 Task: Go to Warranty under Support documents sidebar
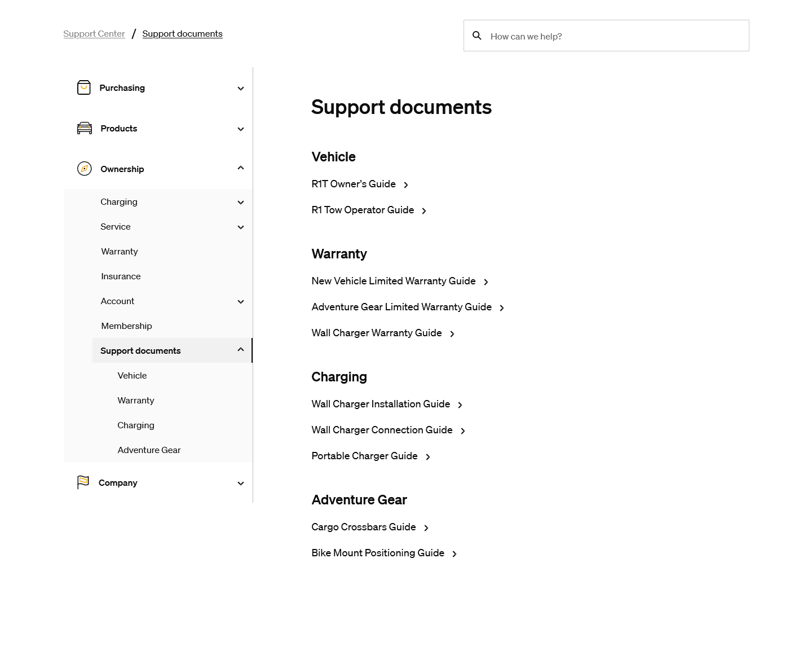click(x=135, y=401)
